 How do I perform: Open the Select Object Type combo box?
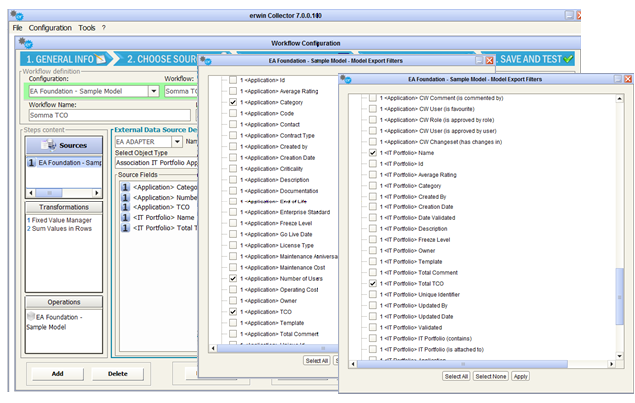160,162
